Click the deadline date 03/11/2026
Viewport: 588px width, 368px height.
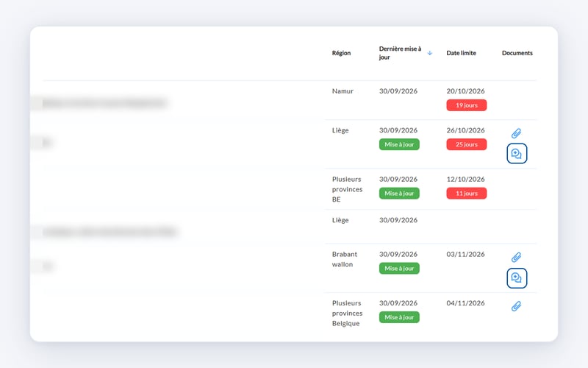465,254
